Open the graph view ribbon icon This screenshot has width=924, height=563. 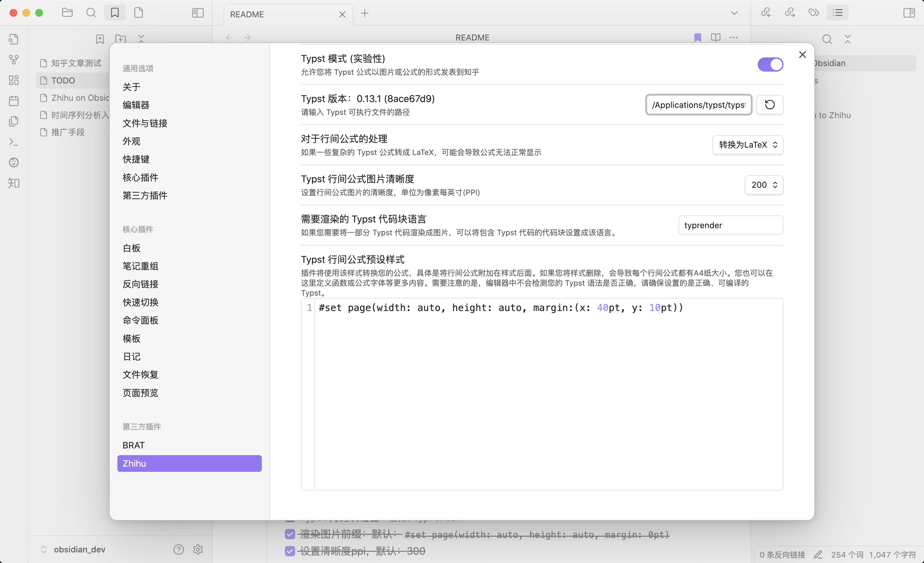(14, 59)
